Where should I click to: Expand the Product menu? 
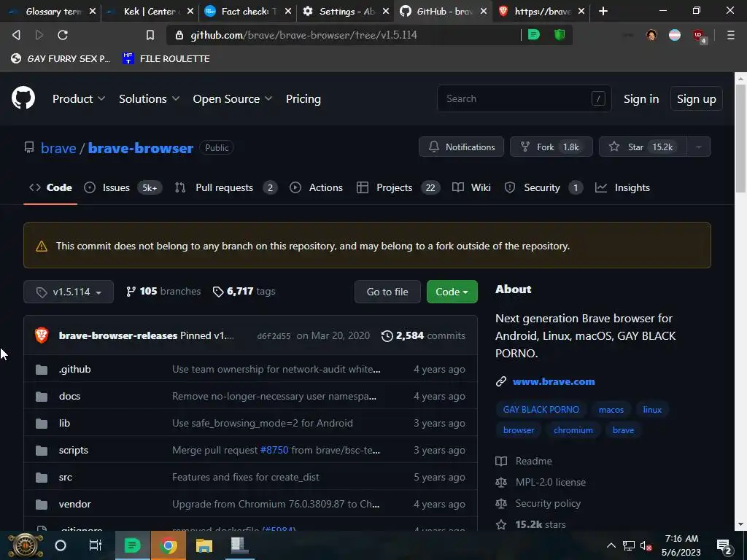pyautogui.click(x=79, y=99)
